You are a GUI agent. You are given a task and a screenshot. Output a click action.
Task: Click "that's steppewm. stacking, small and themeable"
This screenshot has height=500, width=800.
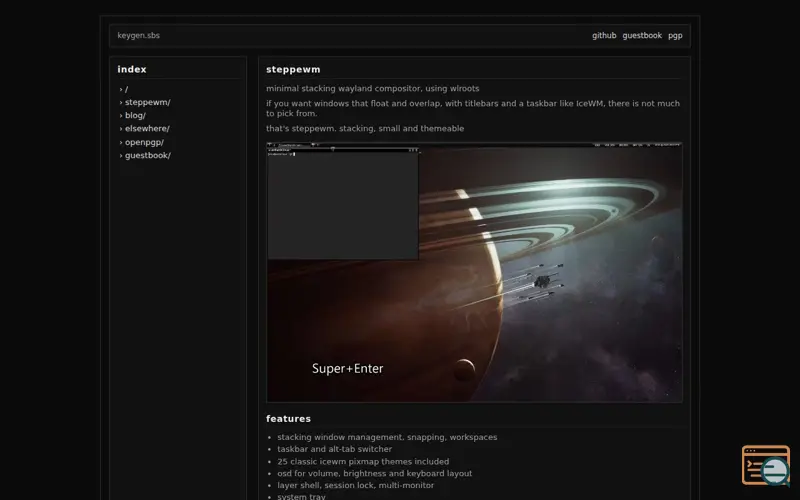pyautogui.click(x=365, y=129)
